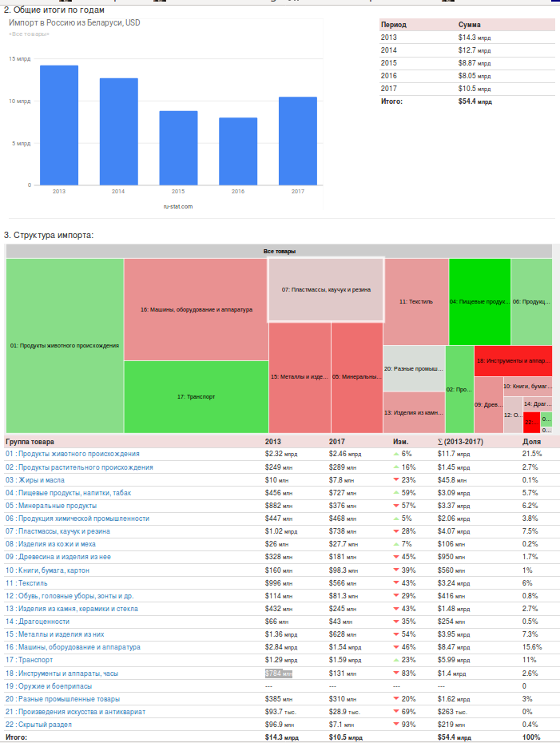Open '05 : Минеральные продукты' table link
Image resolution: width=560 pixels, height=743 pixels.
click(51, 506)
